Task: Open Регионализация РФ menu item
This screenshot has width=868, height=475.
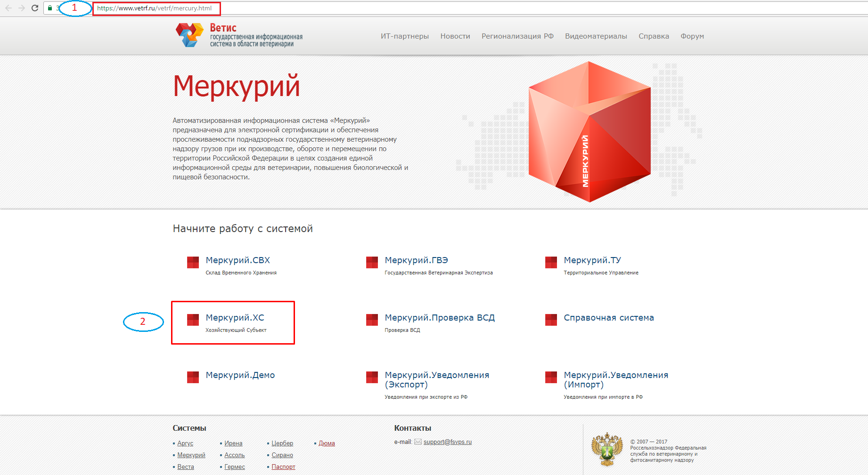Action: 517,36
